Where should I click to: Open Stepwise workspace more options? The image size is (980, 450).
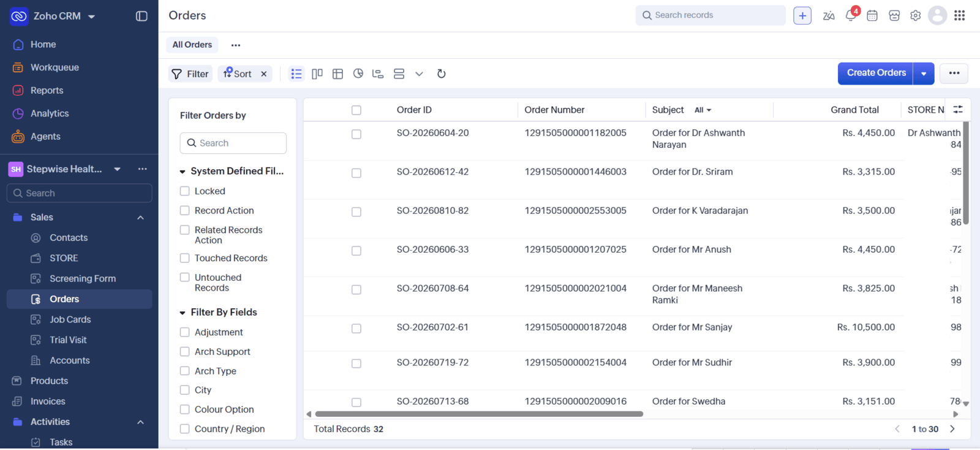point(142,169)
